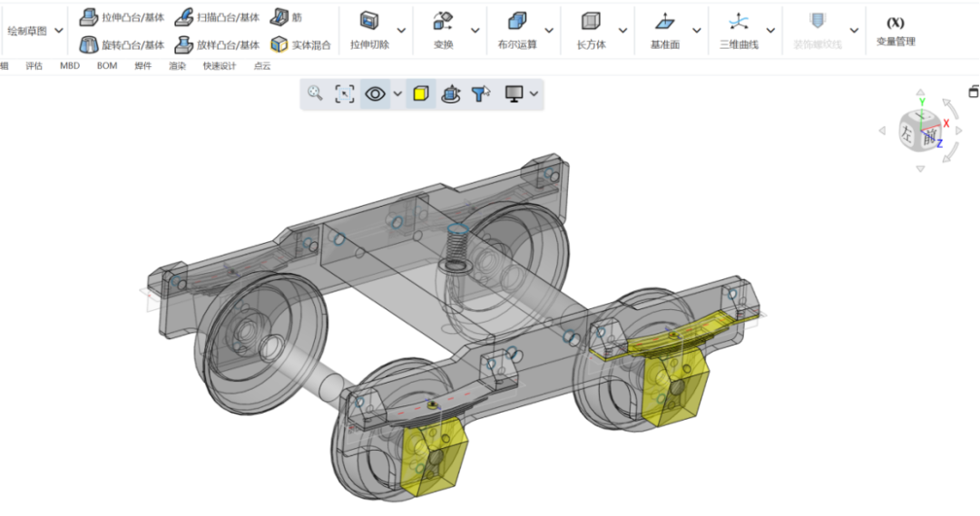Switch to the 焊件 tab
The height and width of the screenshot is (516, 980).
[x=143, y=65]
